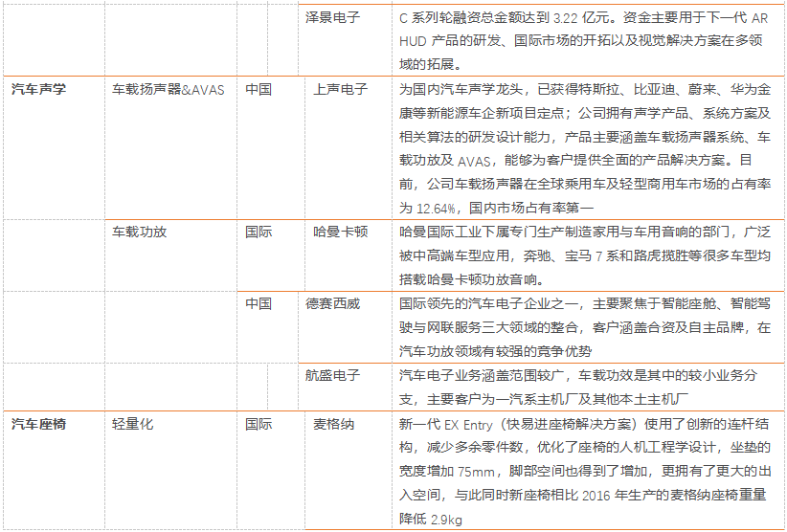Click 中国 in the 上声电子 row
This screenshot has height=532, width=787.
pyautogui.click(x=259, y=89)
